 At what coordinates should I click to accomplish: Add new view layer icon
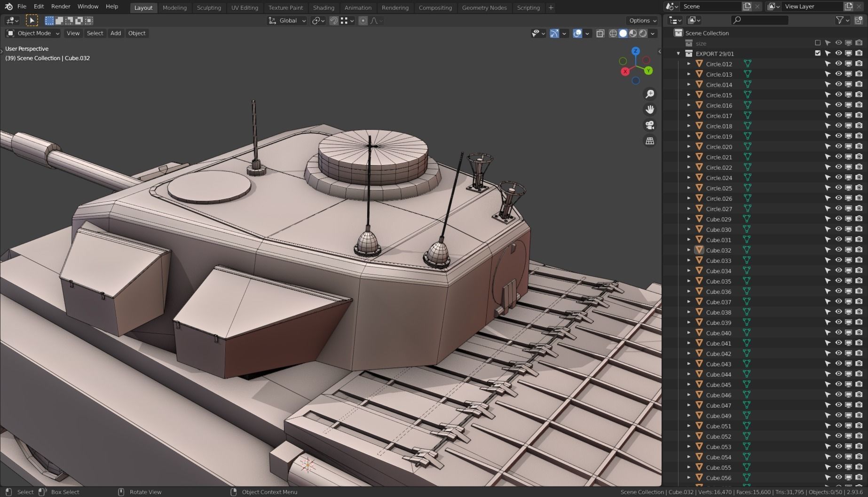[848, 7]
